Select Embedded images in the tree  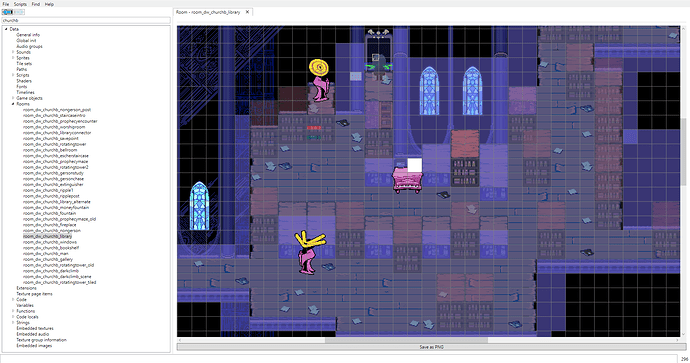[x=34, y=345]
